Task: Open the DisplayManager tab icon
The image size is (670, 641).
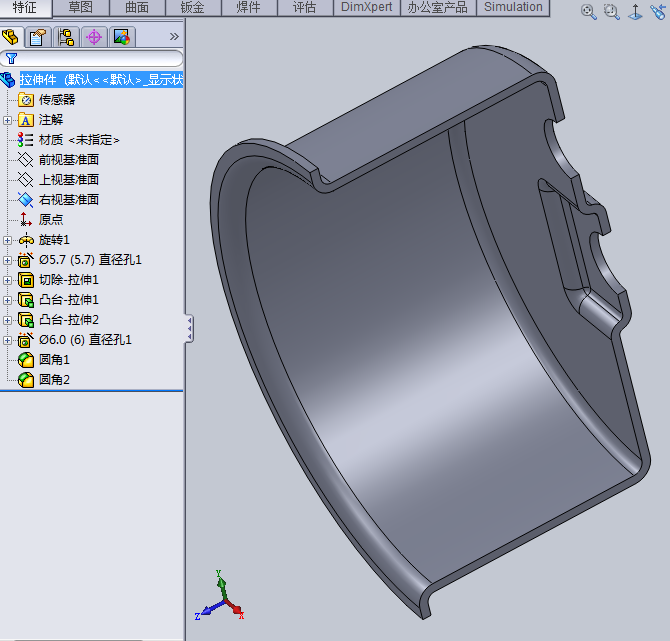Action: pyautogui.click(x=122, y=37)
